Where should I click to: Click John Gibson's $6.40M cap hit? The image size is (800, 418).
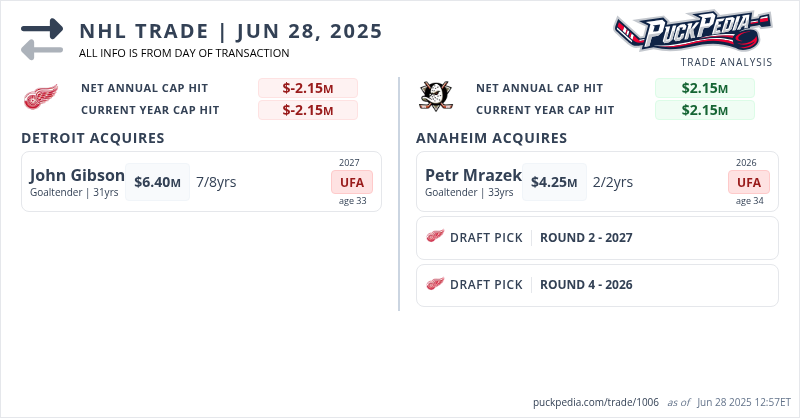click(x=157, y=182)
